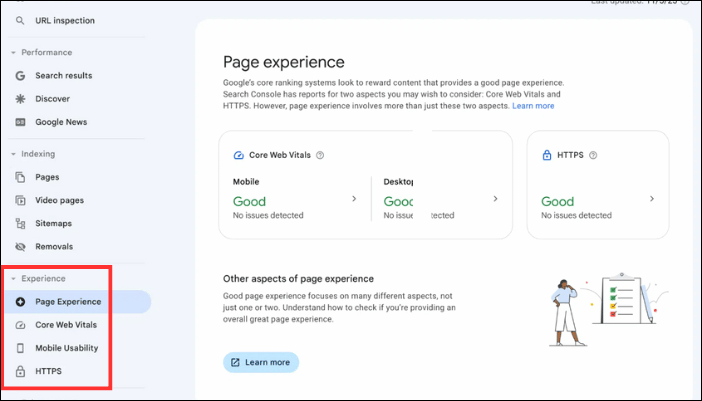This screenshot has height=401, width=702.
Task: Collapse the Performance section
Action: [x=13, y=53]
